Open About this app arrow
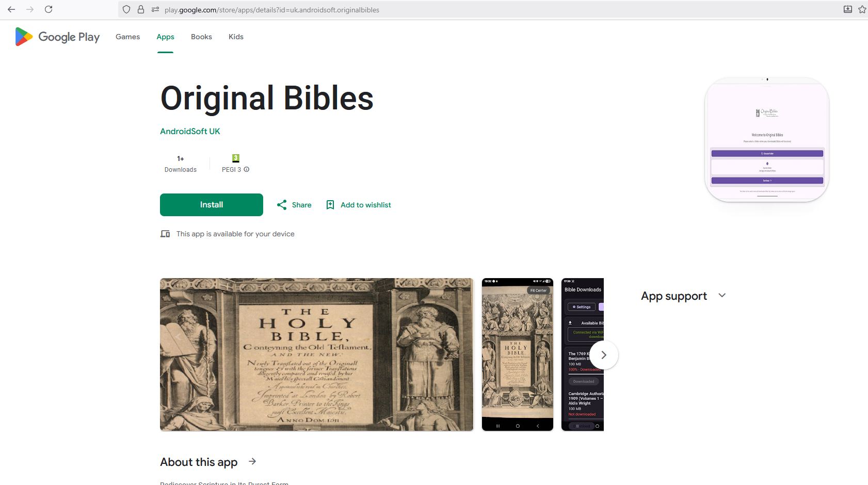Image resolution: width=868 pixels, height=485 pixels. 252,461
